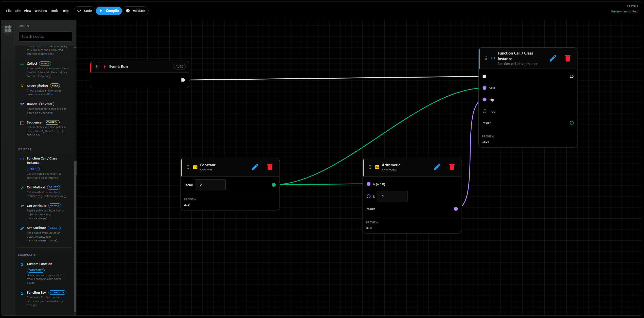Viewport: 644px width, 318px height.
Task: Click the Arithmetic A (A * B) input pin
Action: 369,184
